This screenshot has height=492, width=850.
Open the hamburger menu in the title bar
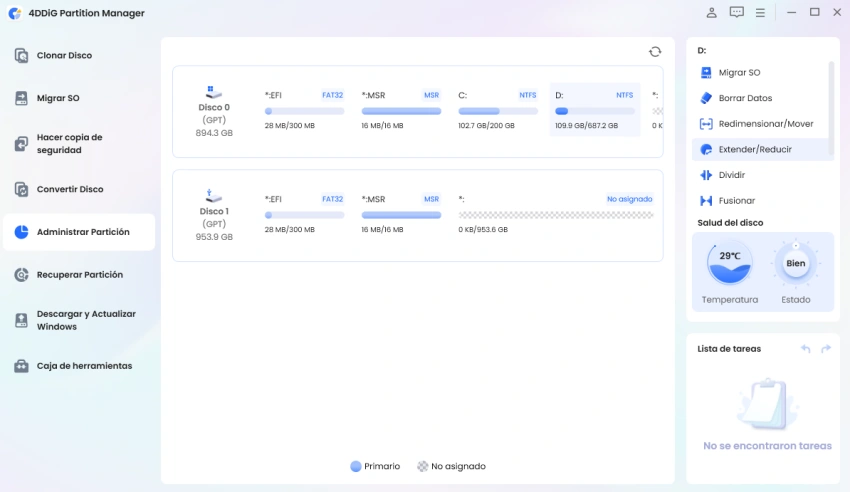pyautogui.click(x=760, y=12)
